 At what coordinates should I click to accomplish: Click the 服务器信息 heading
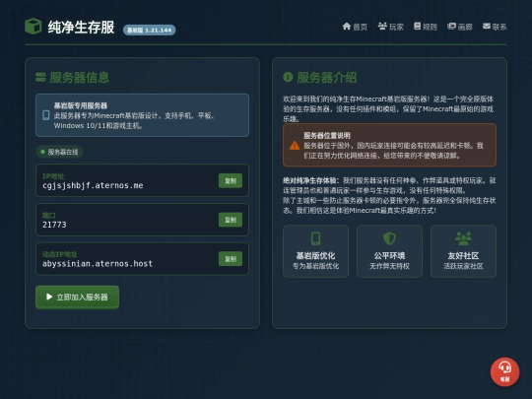(80, 78)
